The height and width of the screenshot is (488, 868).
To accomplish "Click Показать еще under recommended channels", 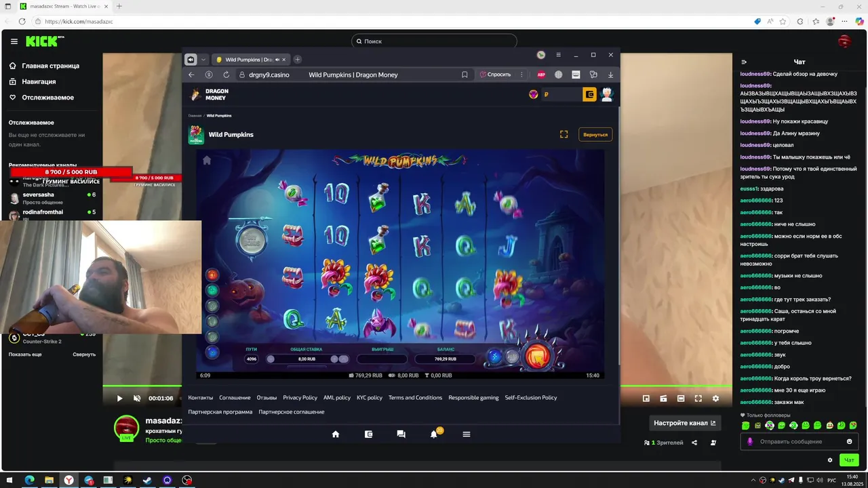I will click(25, 354).
